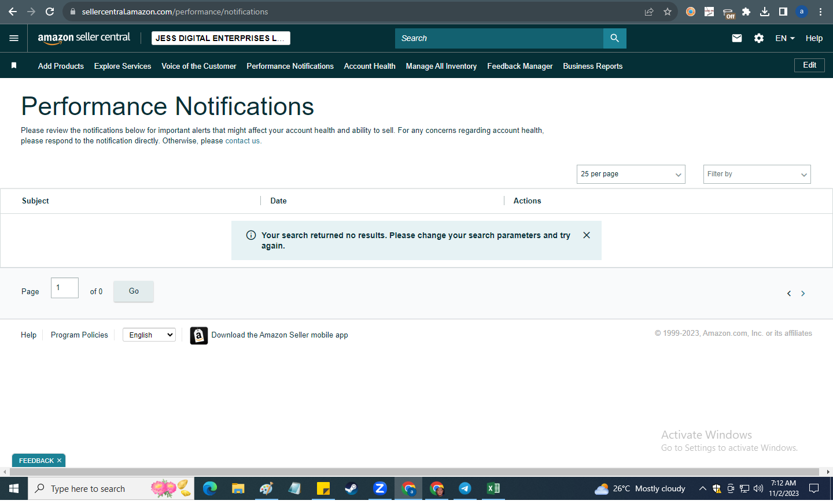Screen dimensions: 833x504
Task: View site information lock icon
Action: (72, 12)
